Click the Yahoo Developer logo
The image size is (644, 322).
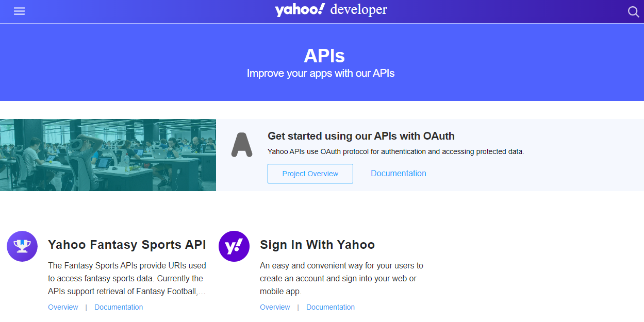tap(331, 10)
